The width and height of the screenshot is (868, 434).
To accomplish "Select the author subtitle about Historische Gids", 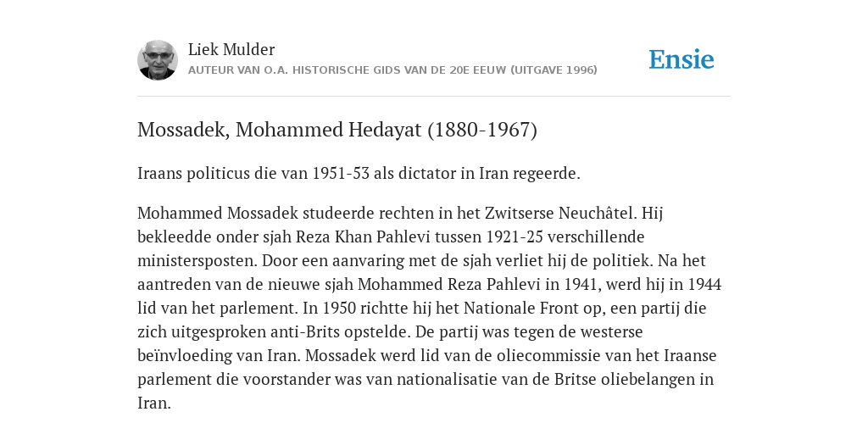I will pos(392,70).
